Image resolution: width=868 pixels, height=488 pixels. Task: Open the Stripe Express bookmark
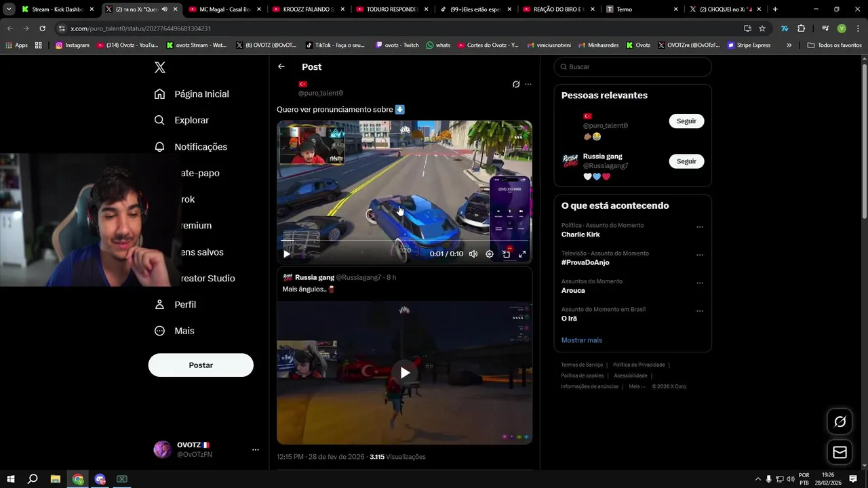749,45
